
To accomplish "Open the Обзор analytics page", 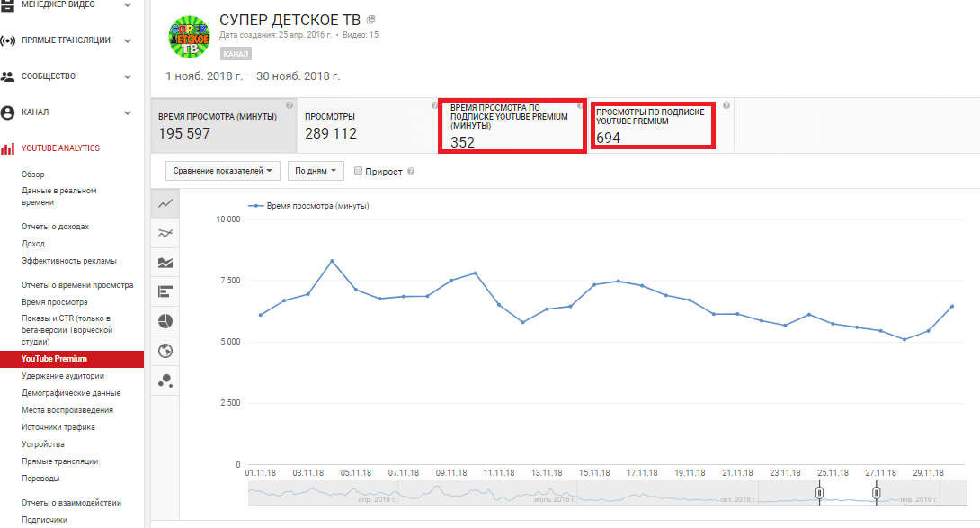I will (33, 175).
